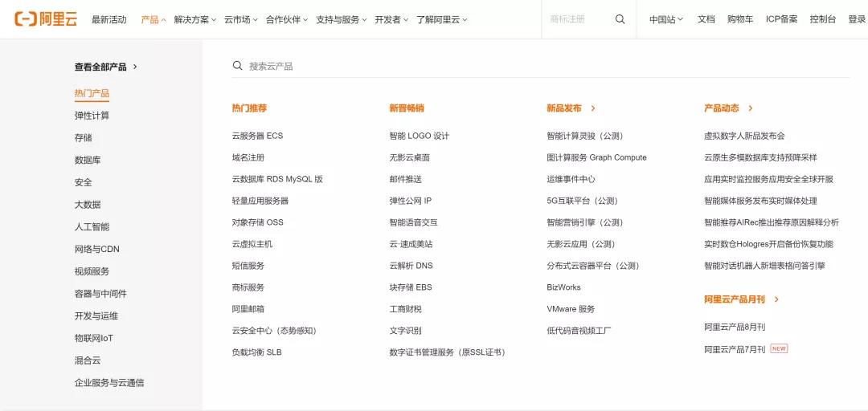Open 对象存储 OSS link
Image resolution: width=868 pixels, height=411 pixels.
point(257,222)
